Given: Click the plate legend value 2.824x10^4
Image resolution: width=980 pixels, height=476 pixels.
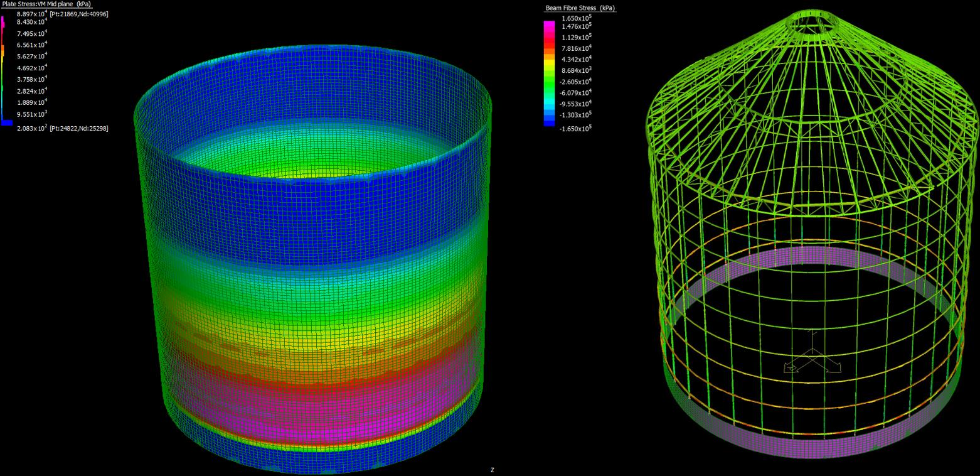Looking at the screenshot, I should point(32,90).
